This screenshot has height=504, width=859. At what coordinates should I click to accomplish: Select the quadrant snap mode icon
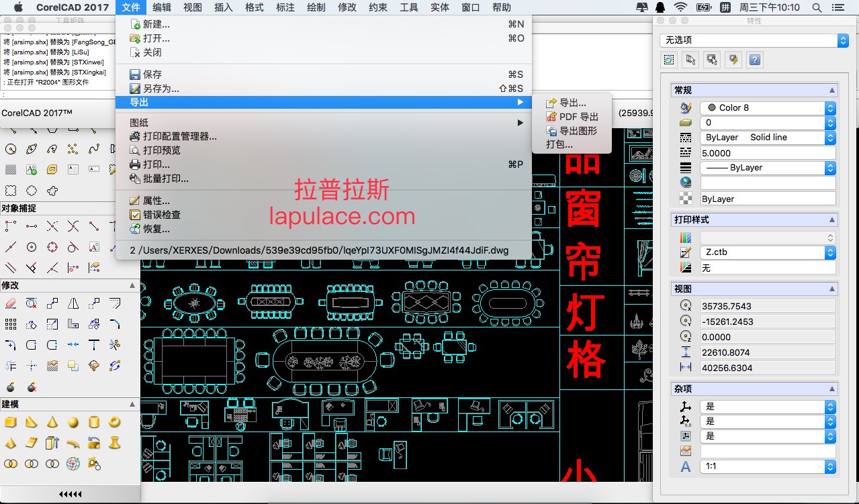[52, 247]
